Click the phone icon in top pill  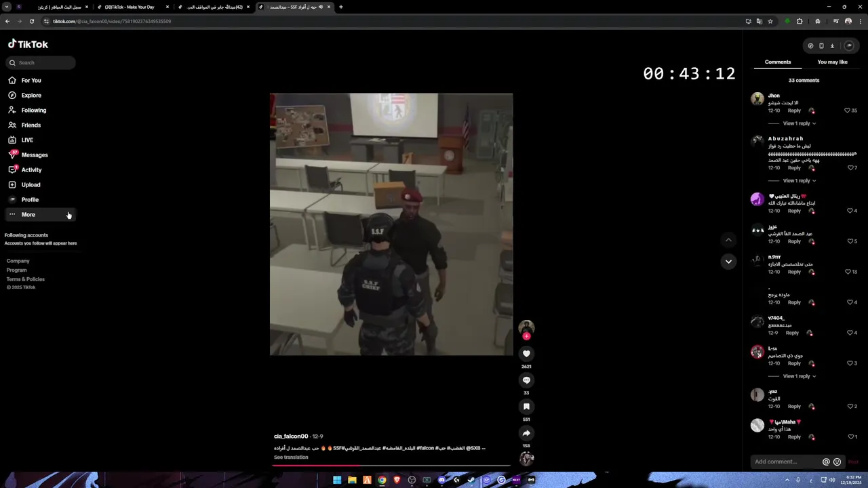tap(821, 46)
